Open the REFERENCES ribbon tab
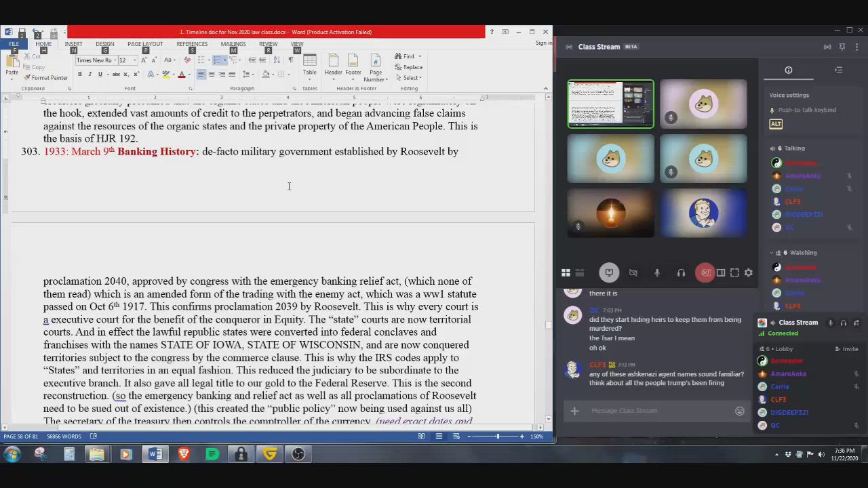This screenshot has height=488, width=868. click(x=192, y=44)
